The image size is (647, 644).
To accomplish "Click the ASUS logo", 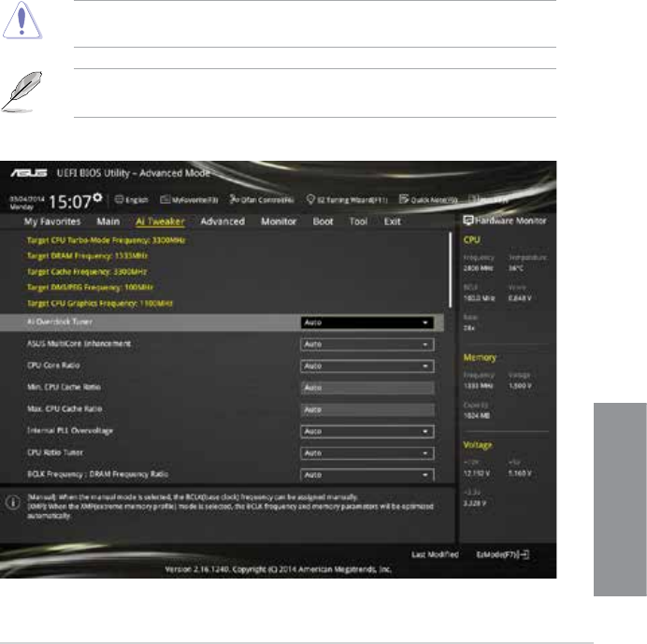I will pyautogui.click(x=29, y=173).
